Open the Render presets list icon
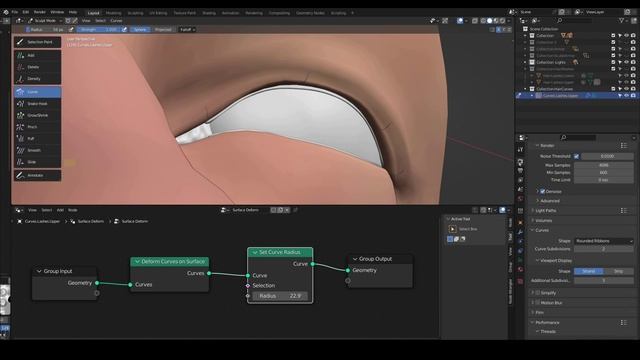640x360 pixels. pyautogui.click(x=623, y=146)
